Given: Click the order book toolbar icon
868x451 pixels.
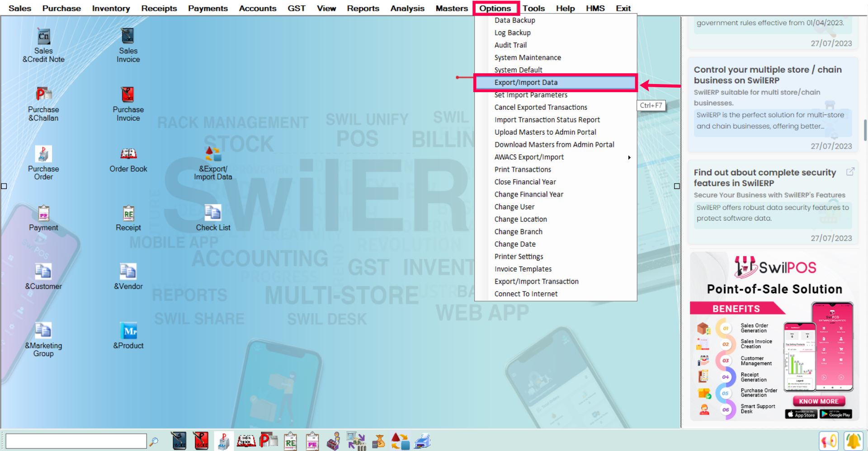Looking at the screenshot, I should (x=246, y=441).
